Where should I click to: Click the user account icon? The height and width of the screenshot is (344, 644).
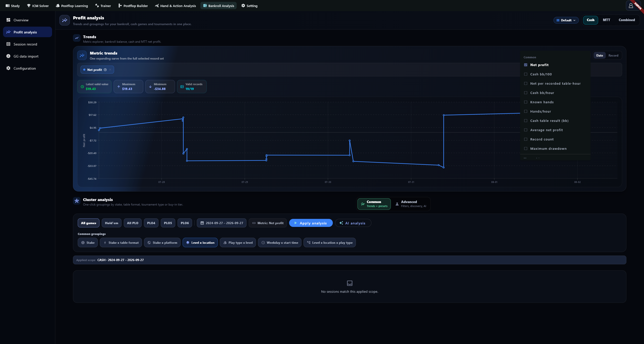(631, 6)
